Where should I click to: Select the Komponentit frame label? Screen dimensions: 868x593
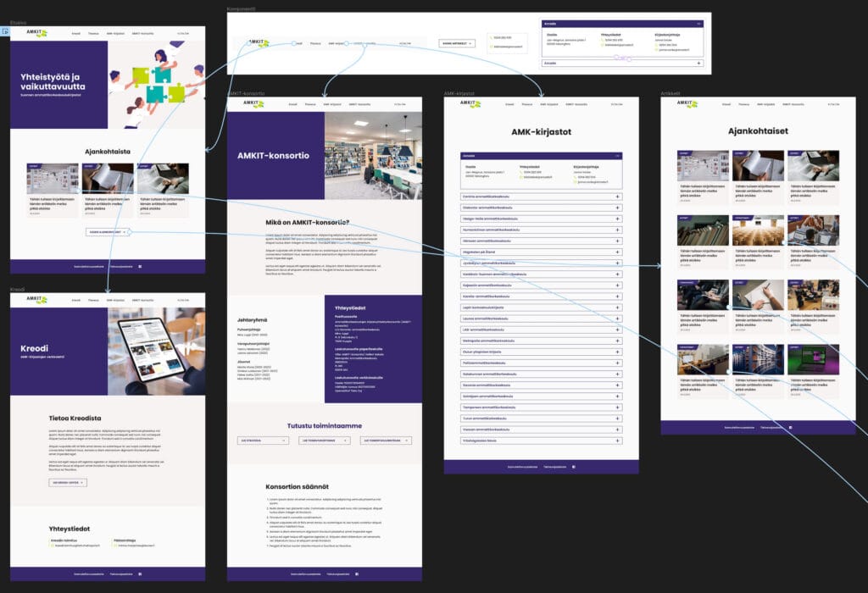pos(241,8)
